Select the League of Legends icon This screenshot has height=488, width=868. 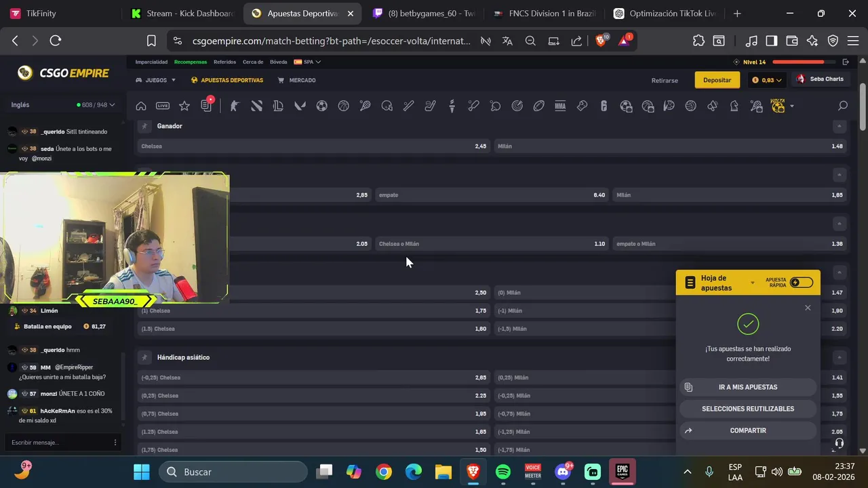click(278, 106)
